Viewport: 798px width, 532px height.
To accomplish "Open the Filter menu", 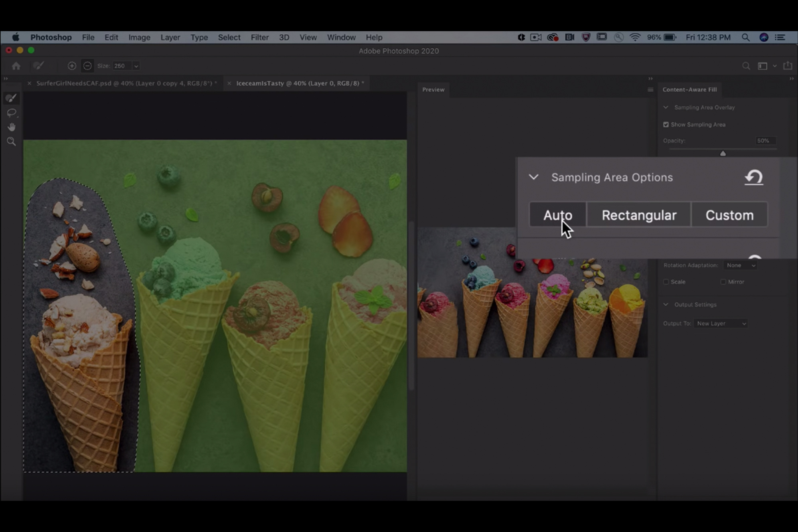I will (260, 37).
